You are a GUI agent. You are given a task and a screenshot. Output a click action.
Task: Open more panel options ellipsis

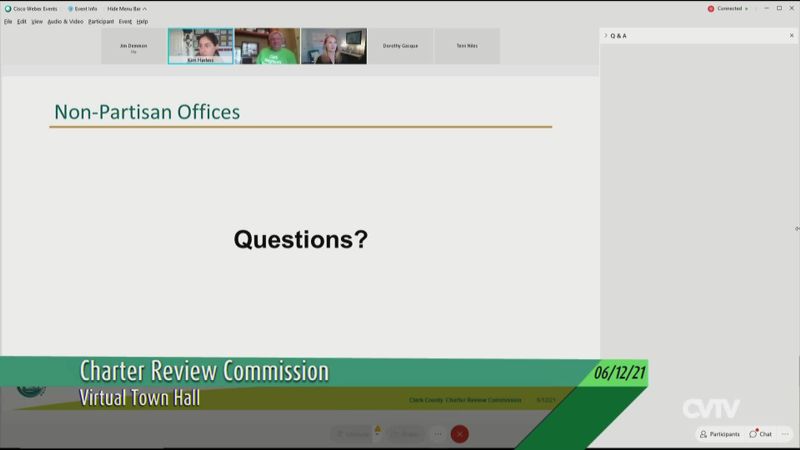(786, 434)
